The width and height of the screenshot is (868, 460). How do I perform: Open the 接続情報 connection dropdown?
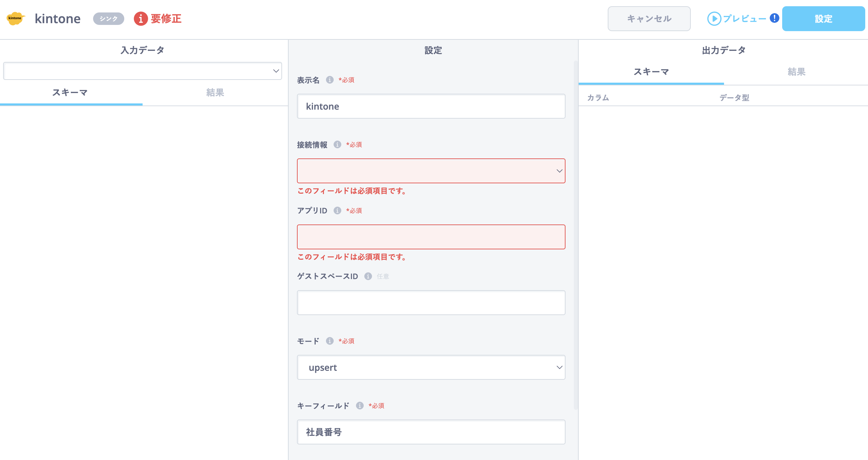point(431,171)
